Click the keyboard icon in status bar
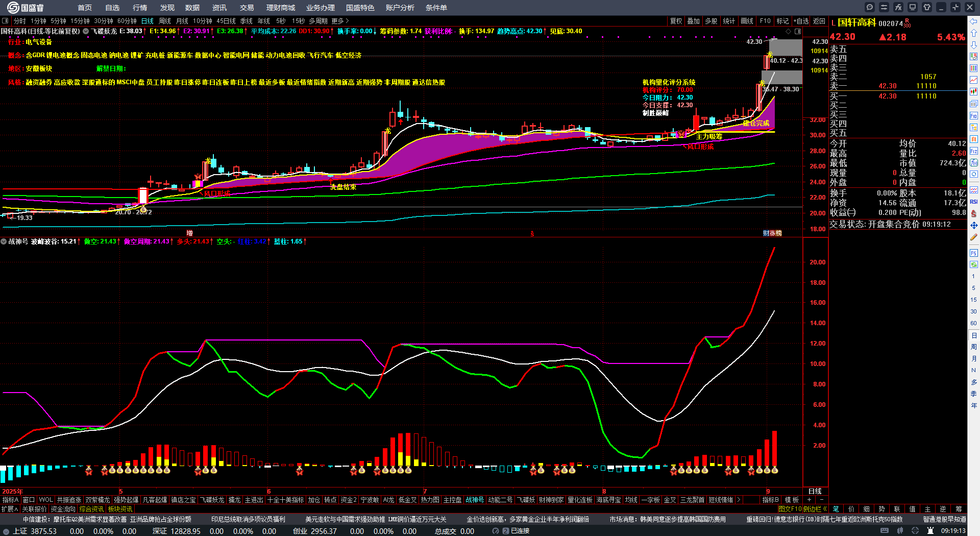The height and width of the screenshot is (536, 980). click(x=885, y=531)
